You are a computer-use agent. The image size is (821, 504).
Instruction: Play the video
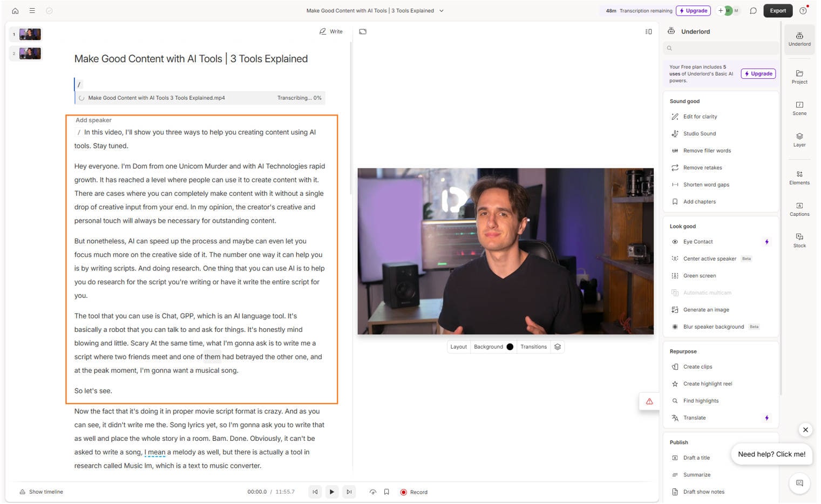click(x=332, y=492)
